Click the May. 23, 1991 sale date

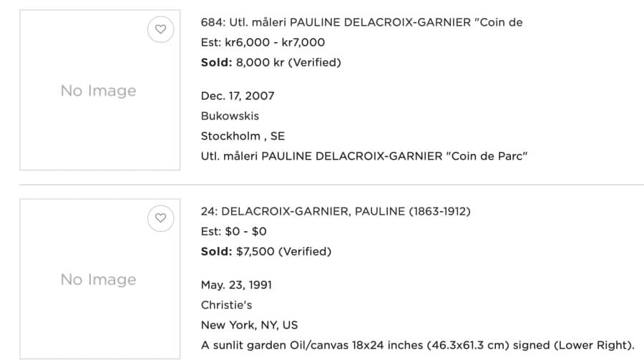[x=236, y=285]
